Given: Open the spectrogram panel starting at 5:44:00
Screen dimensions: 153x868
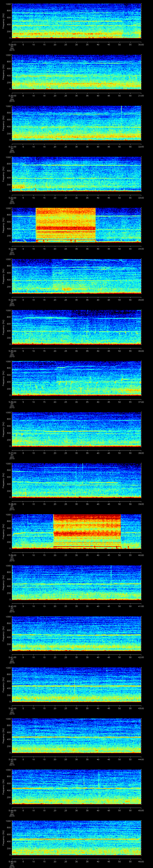Looking at the screenshot, I should click(76, 787).
